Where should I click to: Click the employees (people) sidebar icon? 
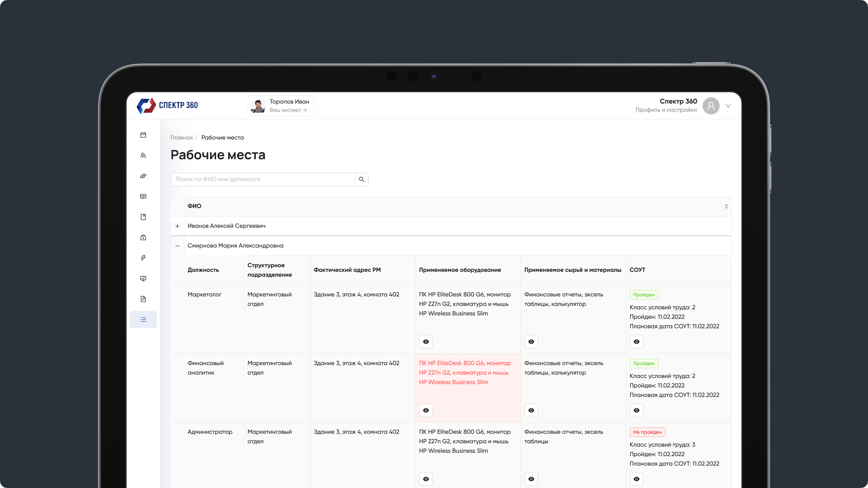click(143, 156)
